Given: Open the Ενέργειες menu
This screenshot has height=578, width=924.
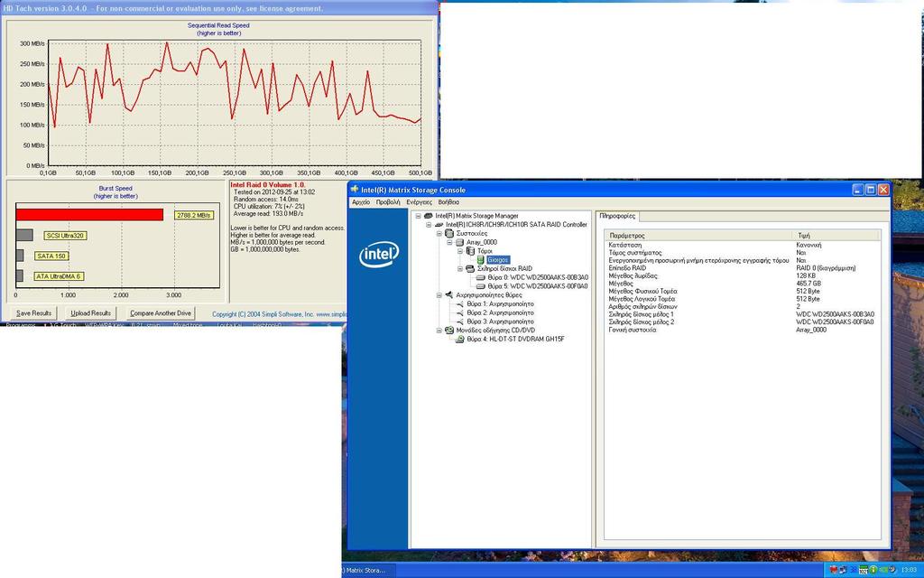Looking at the screenshot, I should (419, 202).
